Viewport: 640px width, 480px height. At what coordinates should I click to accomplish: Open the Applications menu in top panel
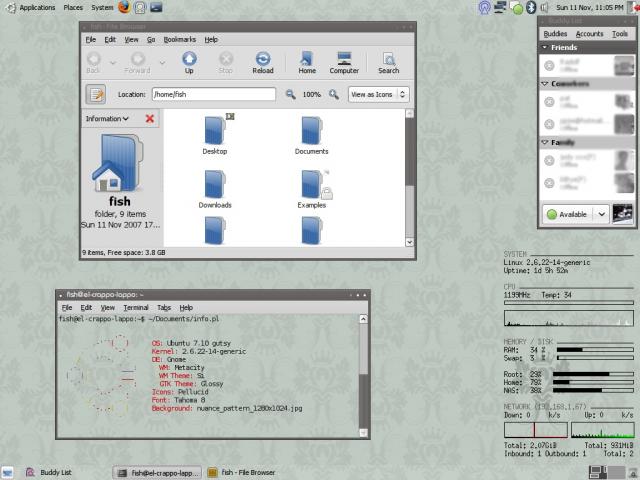[x=37, y=7]
